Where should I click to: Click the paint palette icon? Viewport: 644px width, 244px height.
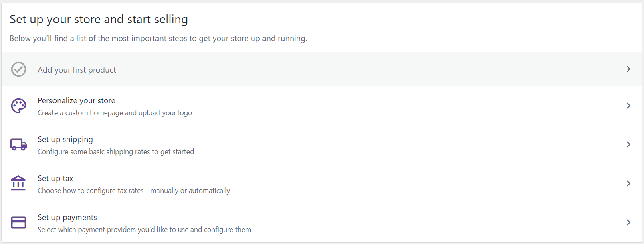pyautogui.click(x=18, y=106)
